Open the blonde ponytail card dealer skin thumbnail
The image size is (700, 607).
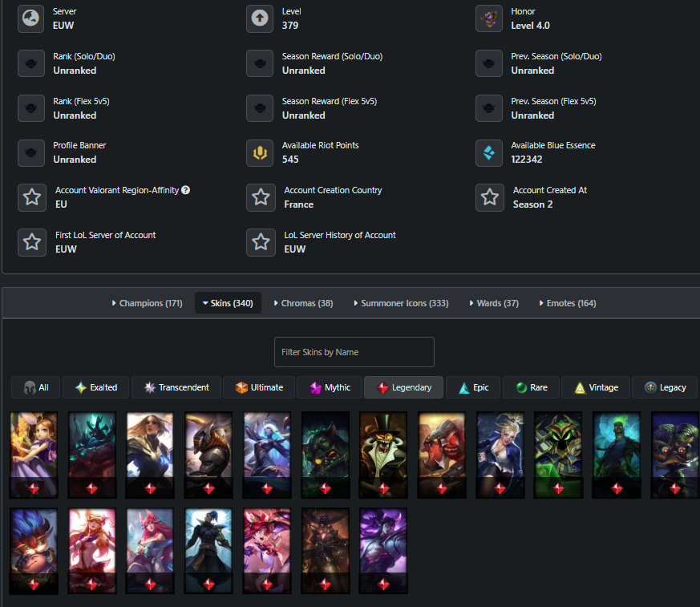coord(500,455)
